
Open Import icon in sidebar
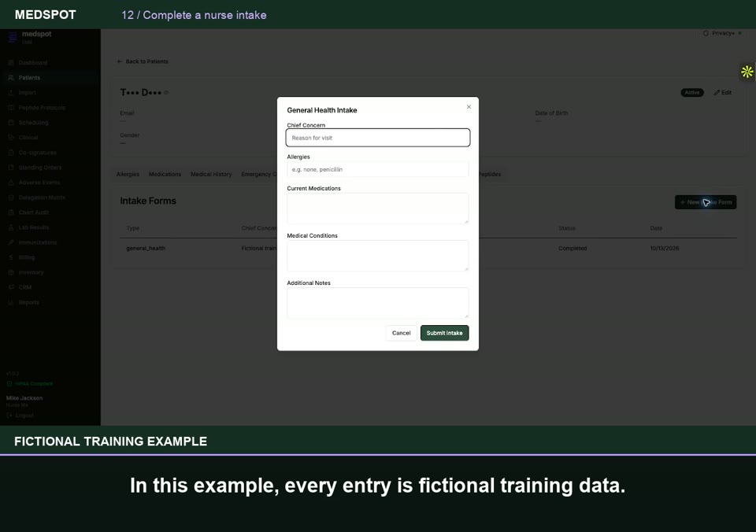(x=11, y=93)
